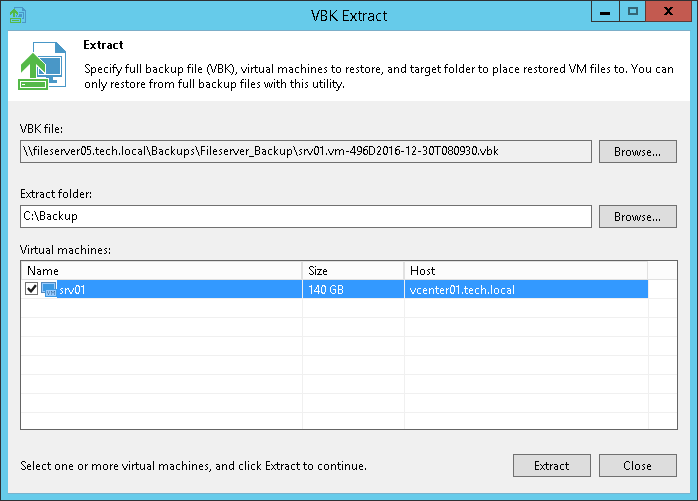Click the Close button at bottom
The height and width of the screenshot is (501, 698).
(x=637, y=465)
